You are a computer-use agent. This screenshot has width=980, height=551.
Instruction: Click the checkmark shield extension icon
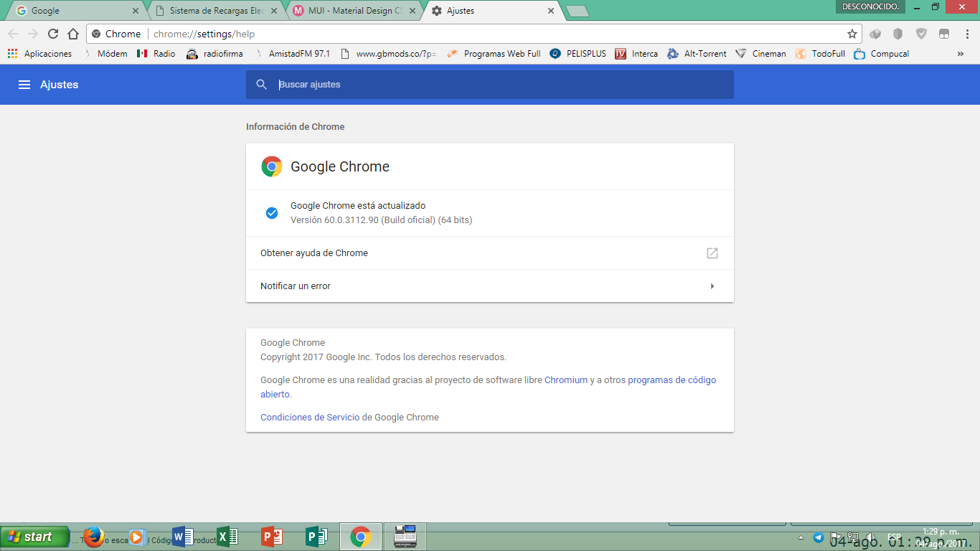click(x=922, y=34)
